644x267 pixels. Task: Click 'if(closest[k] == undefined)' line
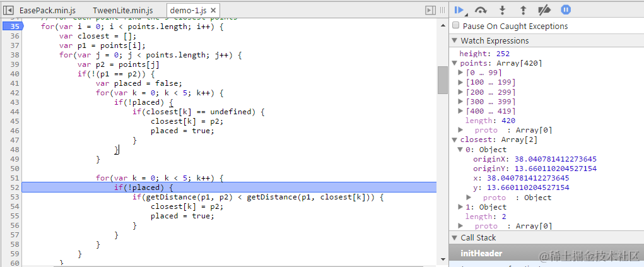click(x=200, y=112)
